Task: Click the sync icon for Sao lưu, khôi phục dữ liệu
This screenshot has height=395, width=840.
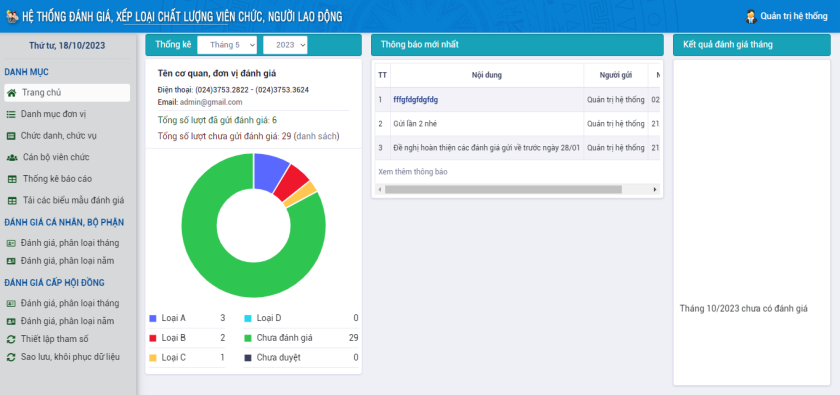Action: 11,357
